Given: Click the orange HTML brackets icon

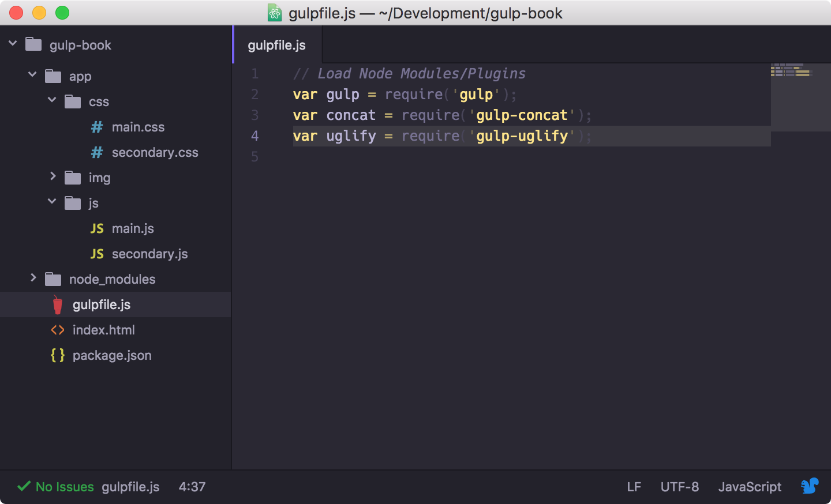Looking at the screenshot, I should 58,330.
